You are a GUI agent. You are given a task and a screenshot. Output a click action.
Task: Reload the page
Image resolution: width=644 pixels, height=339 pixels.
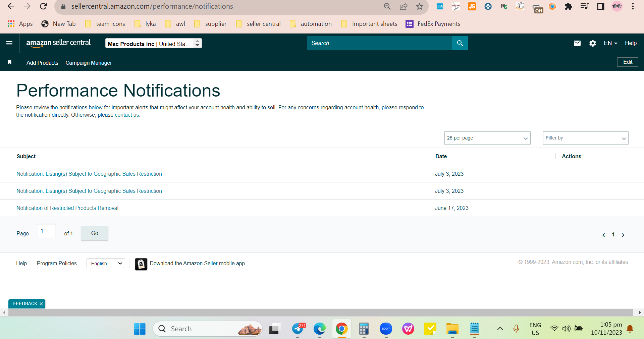pyautogui.click(x=43, y=6)
